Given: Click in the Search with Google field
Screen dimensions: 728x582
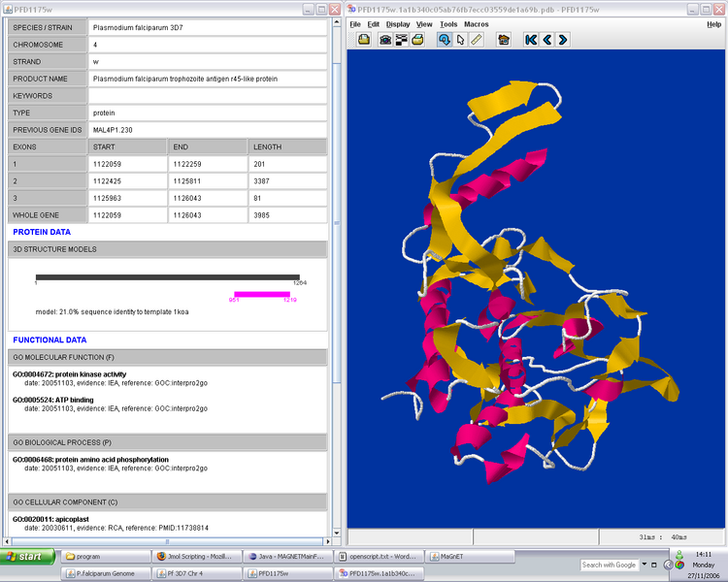Looking at the screenshot, I should [x=609, y=565].
